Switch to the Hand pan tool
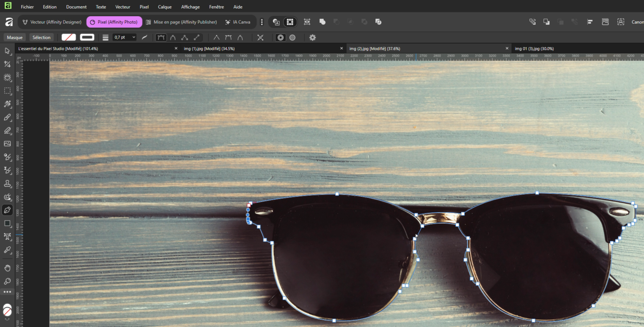 coord(7,268)
